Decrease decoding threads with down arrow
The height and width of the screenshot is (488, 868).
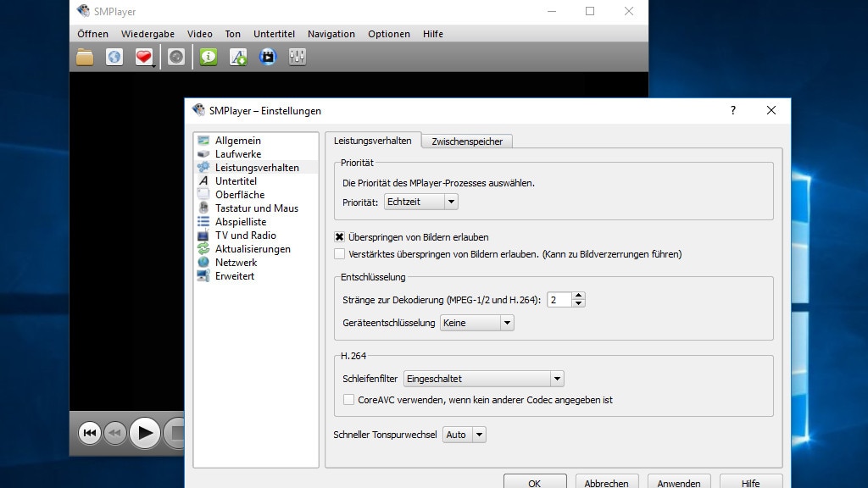click(x=578, y=303)
